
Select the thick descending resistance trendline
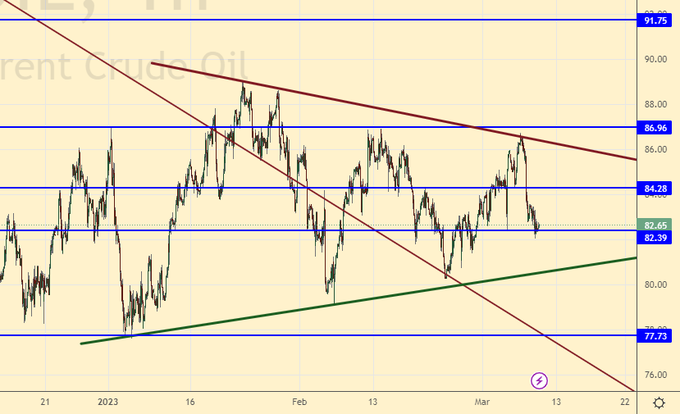(x=400, y=111)
